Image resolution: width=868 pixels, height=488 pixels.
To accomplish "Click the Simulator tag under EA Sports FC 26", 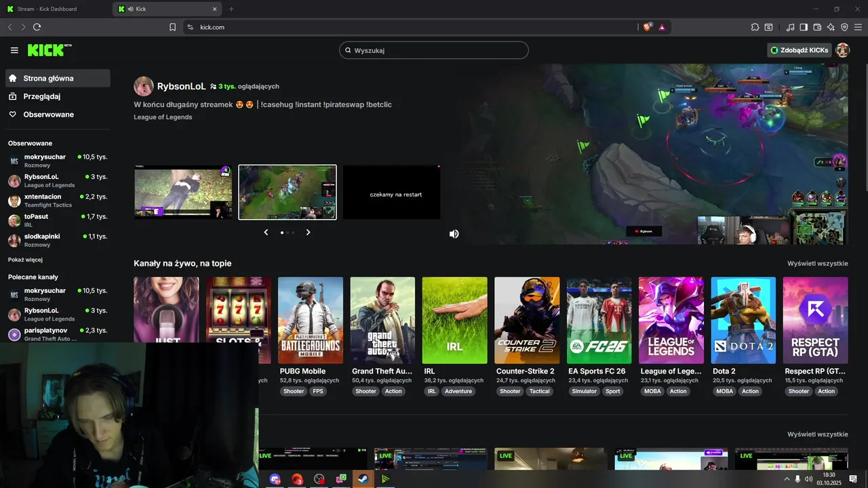I will click(x=584, y=391).
